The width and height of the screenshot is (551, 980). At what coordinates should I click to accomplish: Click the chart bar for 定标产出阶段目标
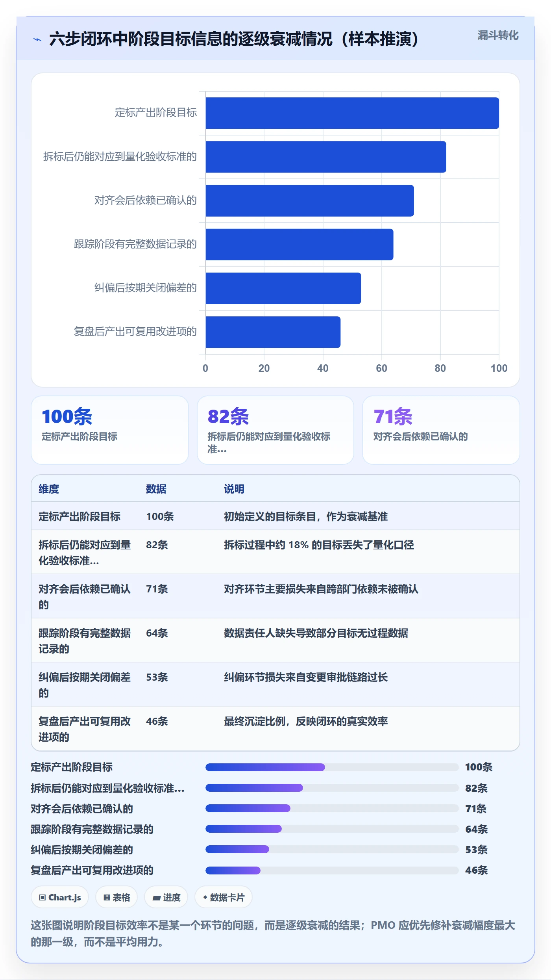coord(352,113)
